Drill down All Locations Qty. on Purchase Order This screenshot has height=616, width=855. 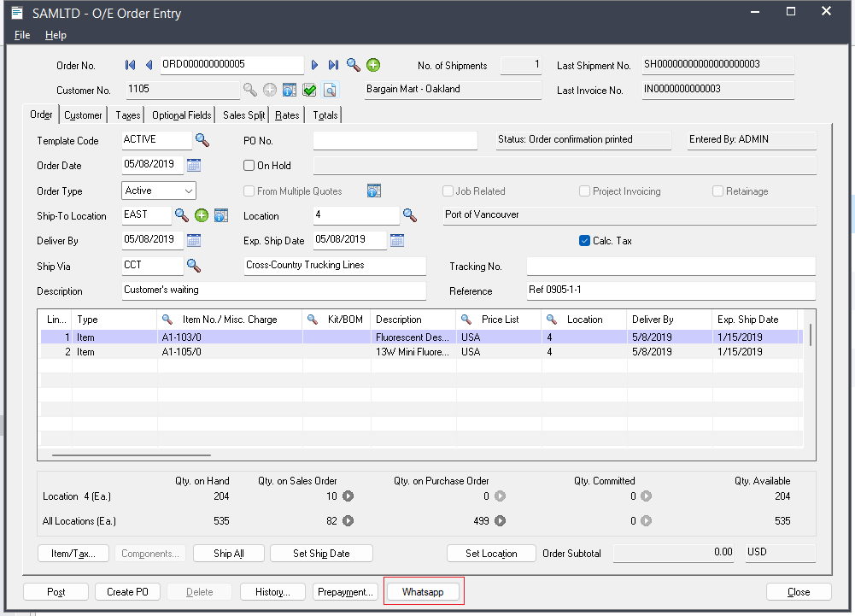pyautogui.click(x=501, y=520)
